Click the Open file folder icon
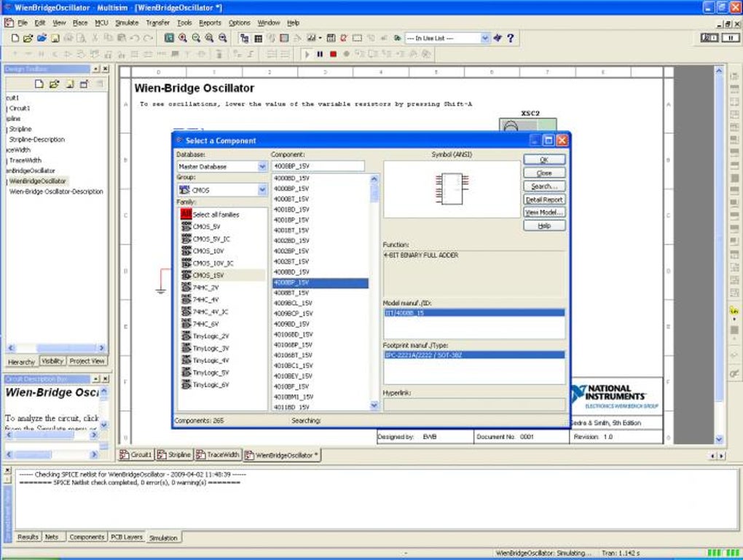 (28, 38)
